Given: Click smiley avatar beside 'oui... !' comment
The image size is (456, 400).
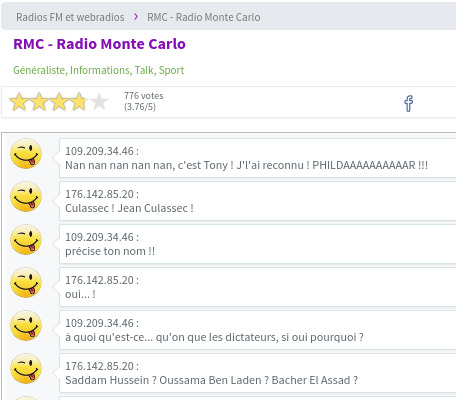Looking at the screenshot, I should (x=26, y=283).
